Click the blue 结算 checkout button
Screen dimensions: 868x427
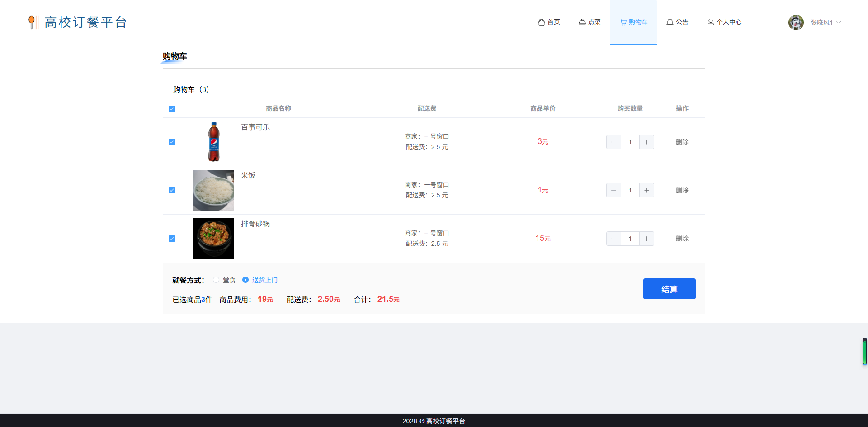point(670,289)
